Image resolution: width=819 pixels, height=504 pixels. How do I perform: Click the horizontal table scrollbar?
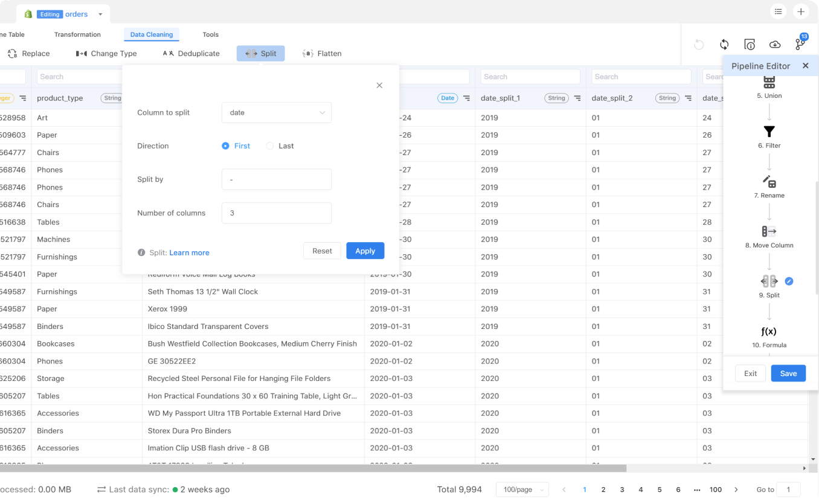click(313, 468)
